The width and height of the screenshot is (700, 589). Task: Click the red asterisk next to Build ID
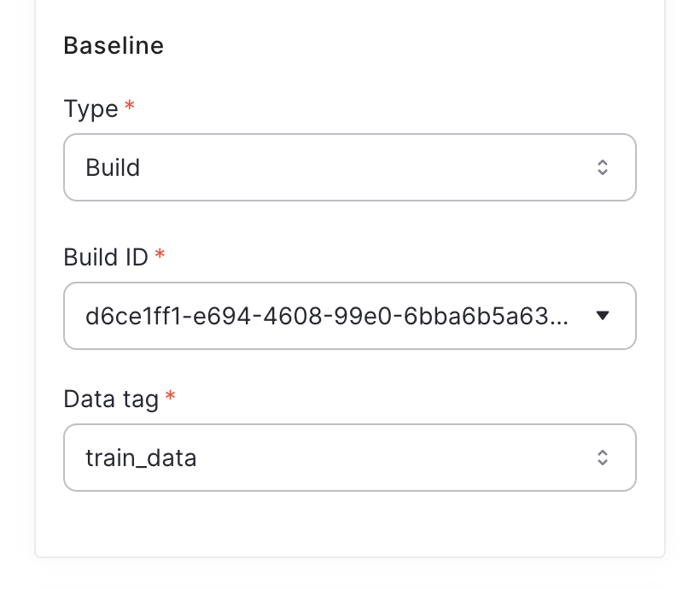160,251
